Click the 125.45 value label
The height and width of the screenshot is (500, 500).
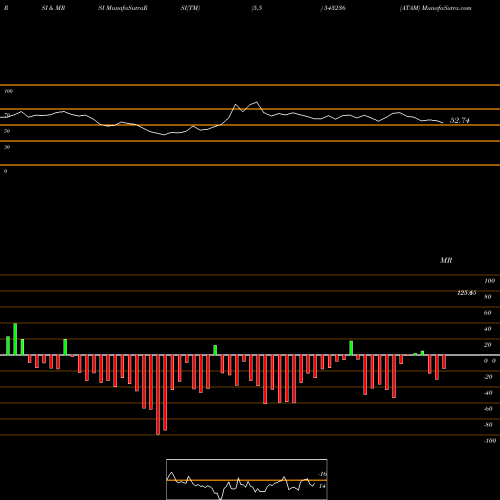point(467,293)
